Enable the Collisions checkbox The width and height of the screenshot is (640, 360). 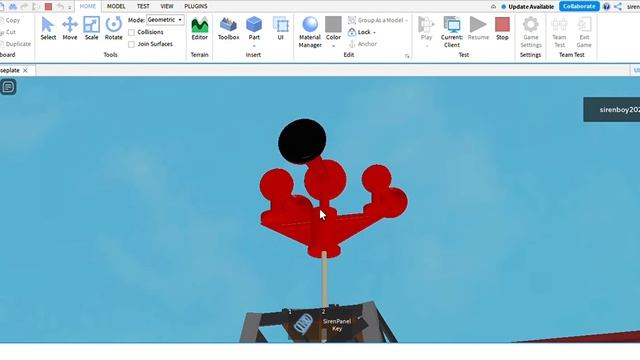tap(131, 32)
